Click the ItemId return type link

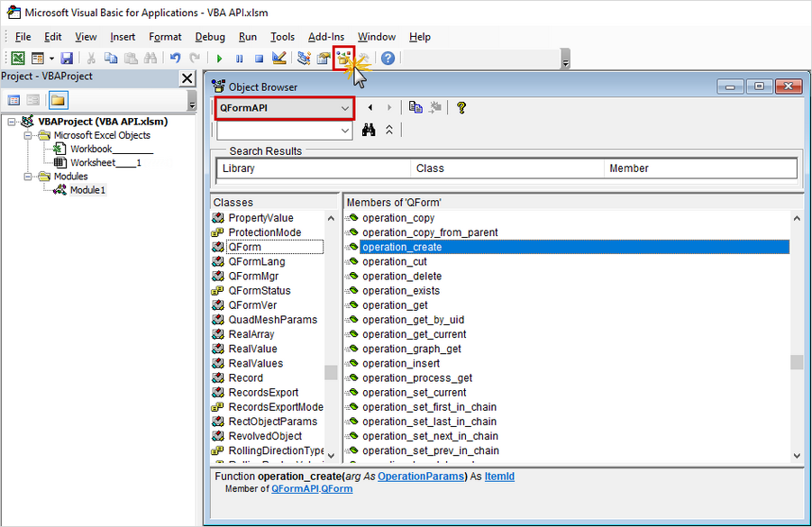point(499,476)
